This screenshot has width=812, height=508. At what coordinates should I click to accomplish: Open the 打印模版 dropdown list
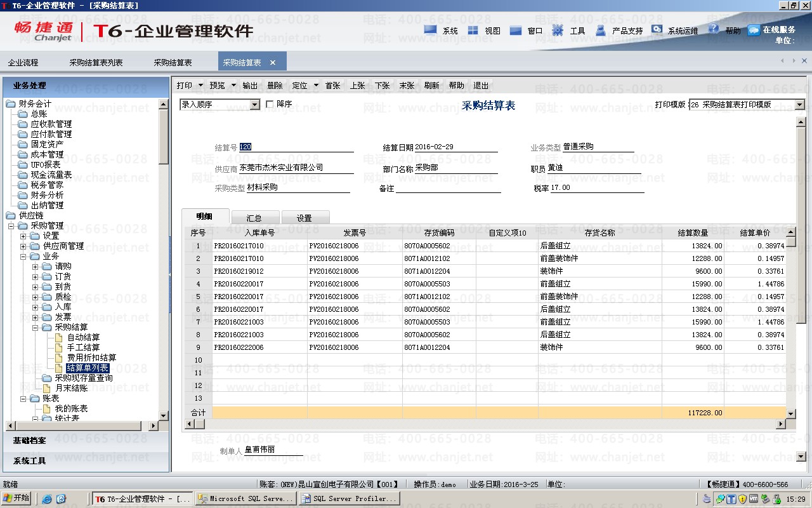point(799,105)
